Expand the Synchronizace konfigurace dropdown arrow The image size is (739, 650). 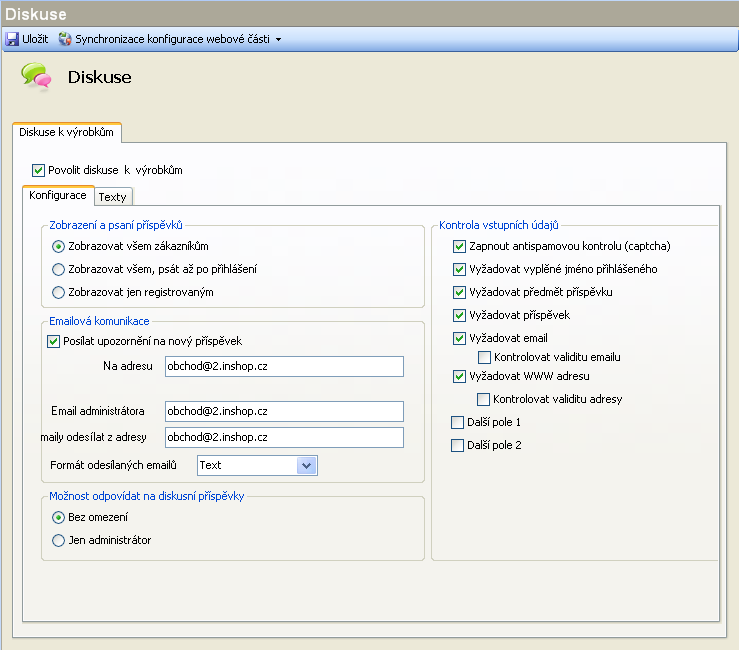278,40
